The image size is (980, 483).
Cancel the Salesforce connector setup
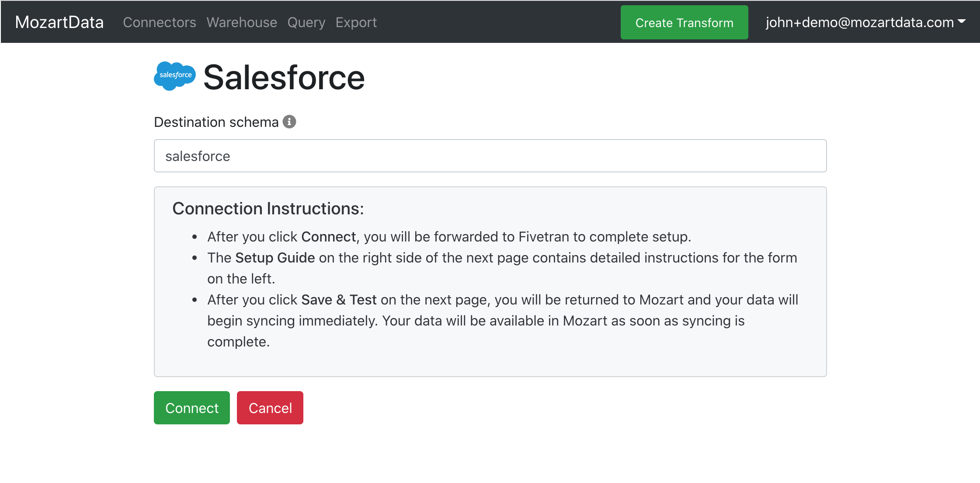270,408
